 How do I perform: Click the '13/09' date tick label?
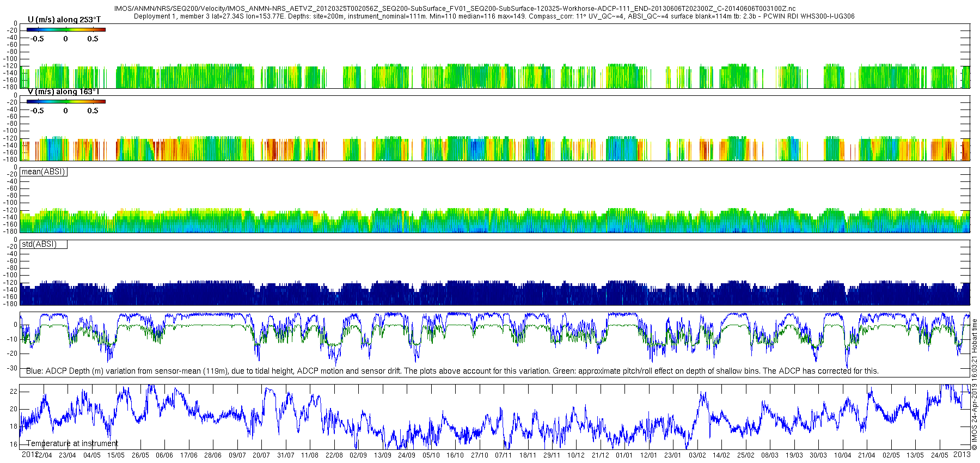coord(382,455)
